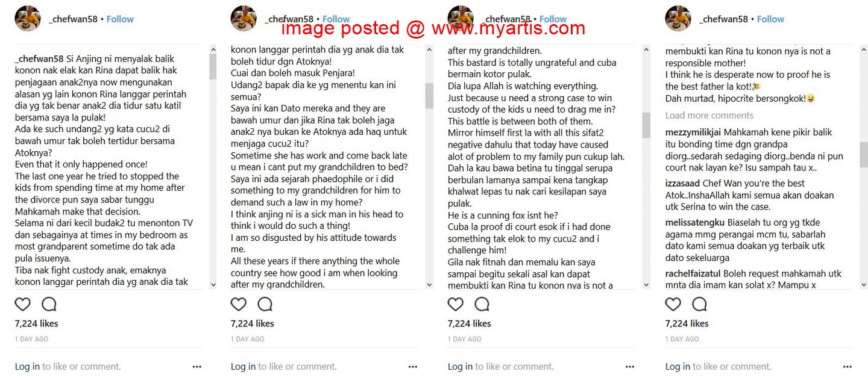Like the first post with the heart icon
This screenshot has width=868, height=380.
click(x=23, y=304)
